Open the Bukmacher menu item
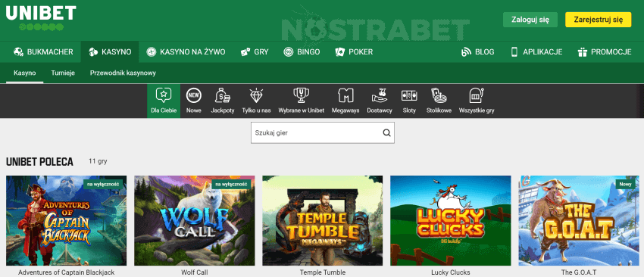Image resolution: width=644 pixels, height=277 pixels. [x=43, y=52]
